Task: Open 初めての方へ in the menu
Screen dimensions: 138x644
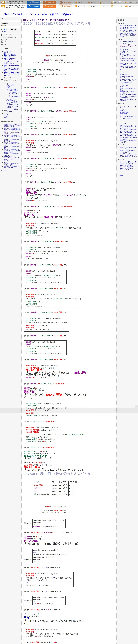Action: pos(7,52)
